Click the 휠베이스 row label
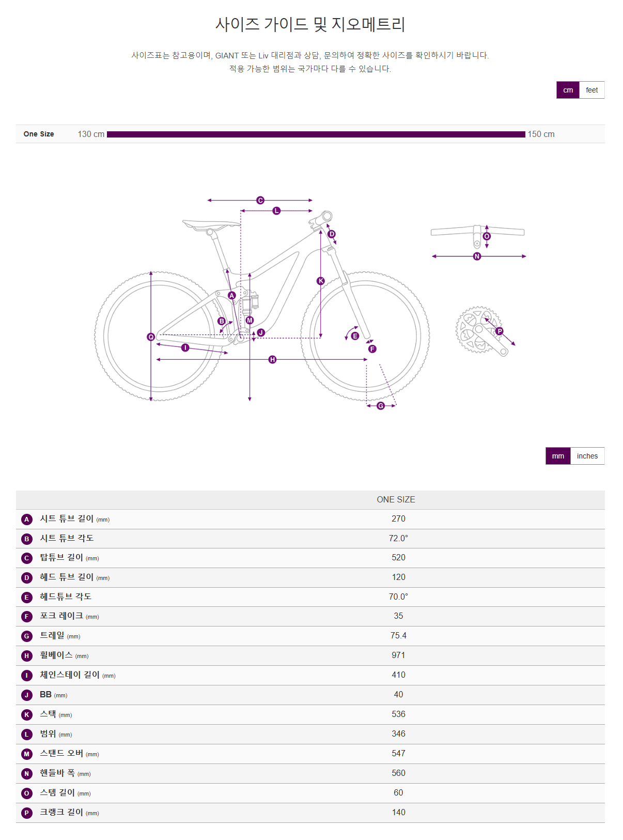 coord(56,655)
